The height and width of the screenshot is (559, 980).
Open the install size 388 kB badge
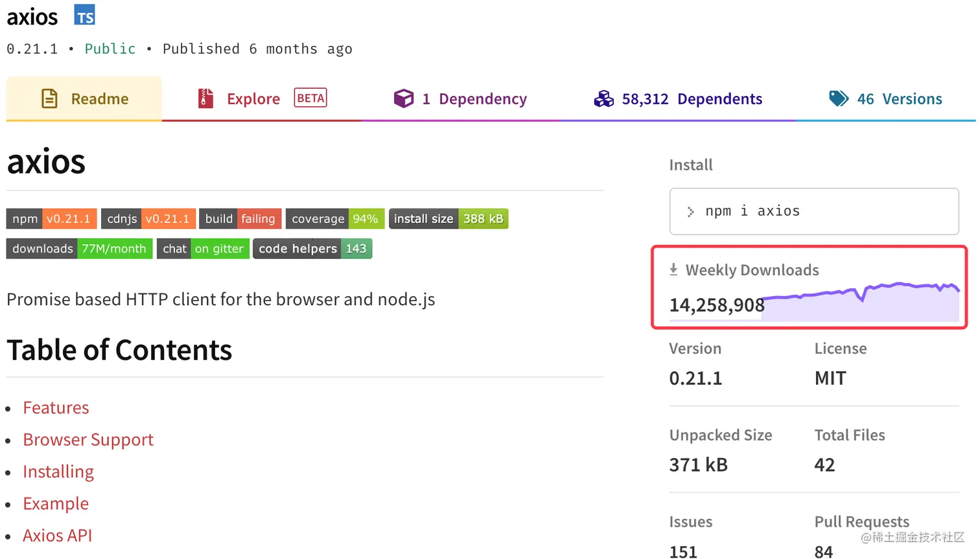[x=449, y=219]
